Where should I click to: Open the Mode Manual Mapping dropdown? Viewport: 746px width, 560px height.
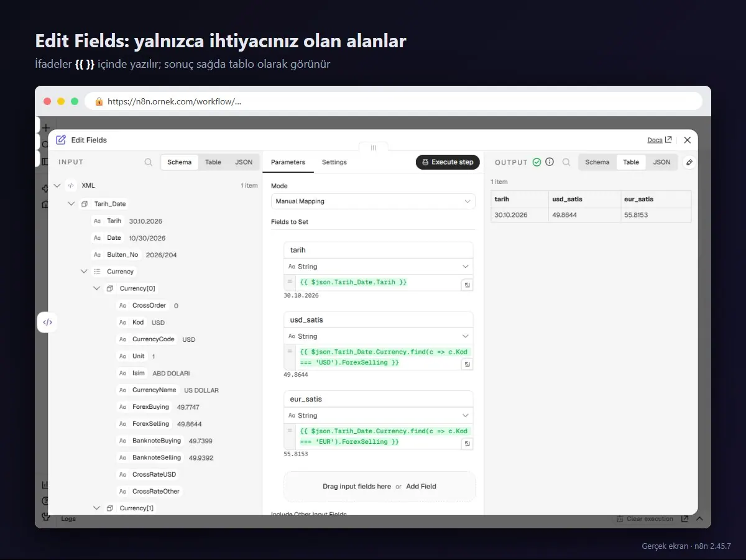point(373,201)
